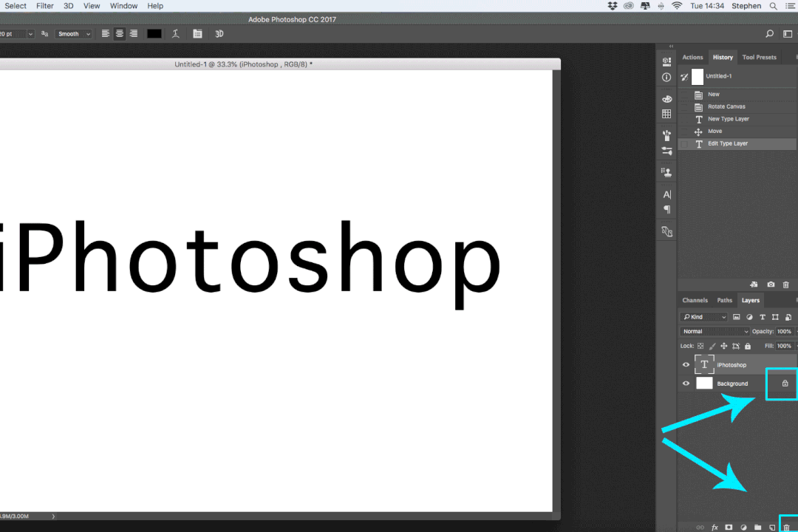Open the Kind layer filter dropdown

click(x=704, y=317)
